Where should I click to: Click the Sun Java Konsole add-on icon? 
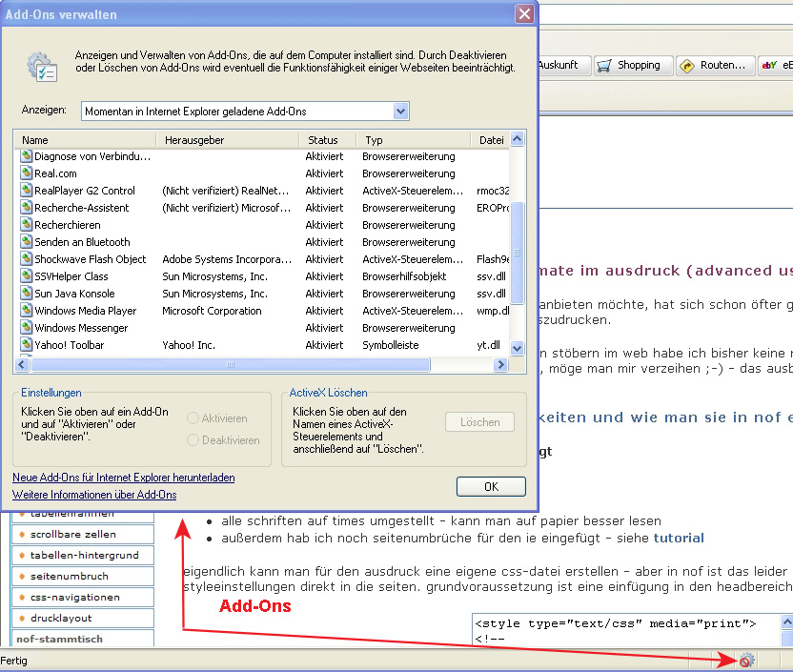[x=27, y=294]
